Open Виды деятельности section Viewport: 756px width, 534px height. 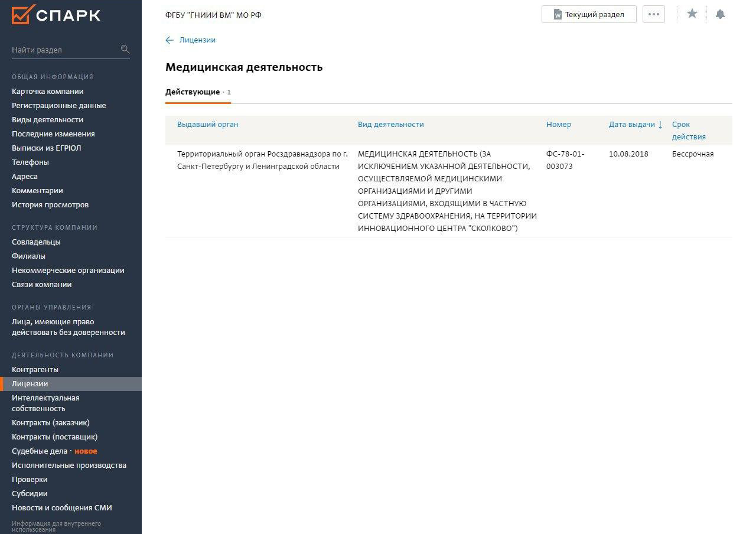tap(48, 120)
